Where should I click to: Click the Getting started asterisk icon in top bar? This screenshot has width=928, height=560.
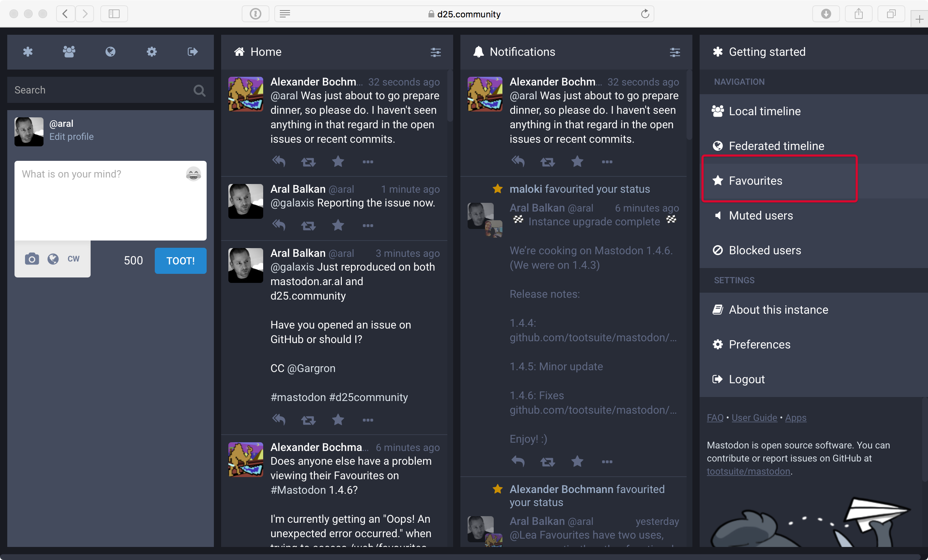pyautogui.click(x=28, y=51)
